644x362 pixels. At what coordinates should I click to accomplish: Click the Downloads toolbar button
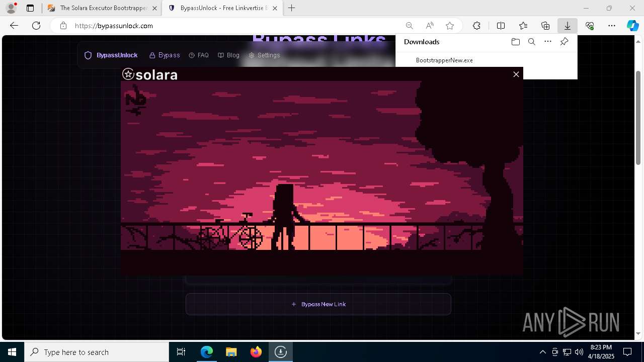coord(567,26)
